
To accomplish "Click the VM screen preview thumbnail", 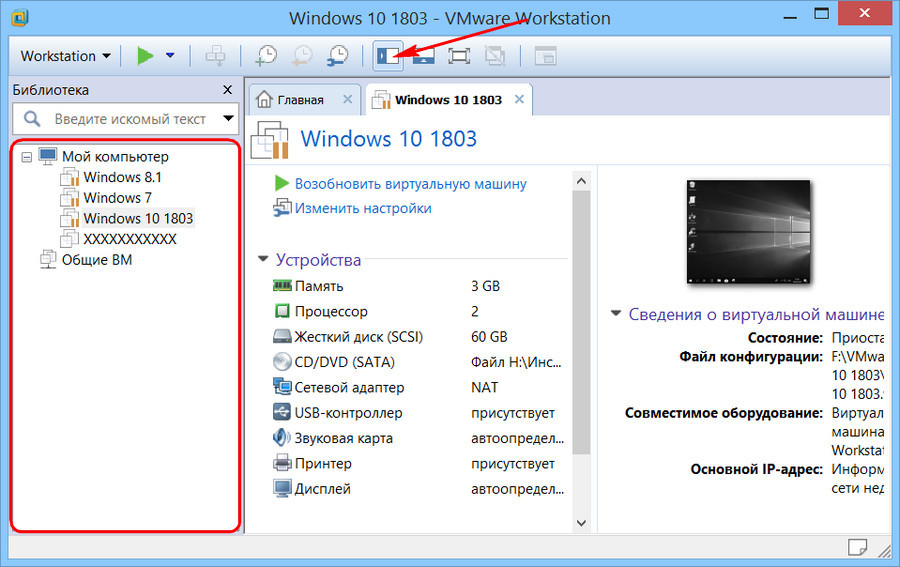I will tap(748, 231).
